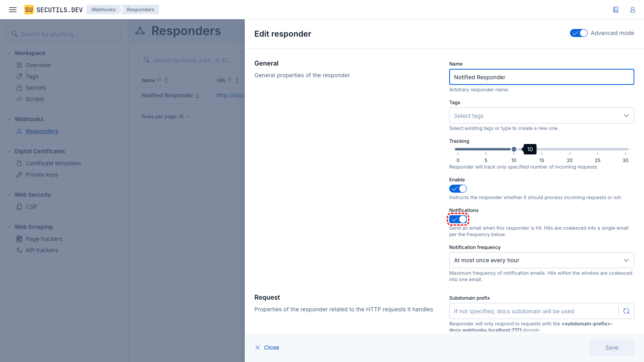Click the Search for anything field

[x=64, y=34]
